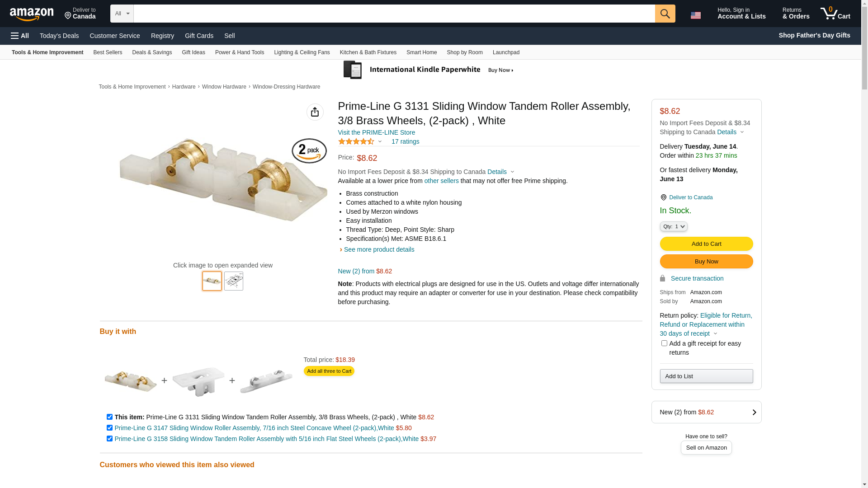Click the Add to Cart button

click(x=706, y=244)
